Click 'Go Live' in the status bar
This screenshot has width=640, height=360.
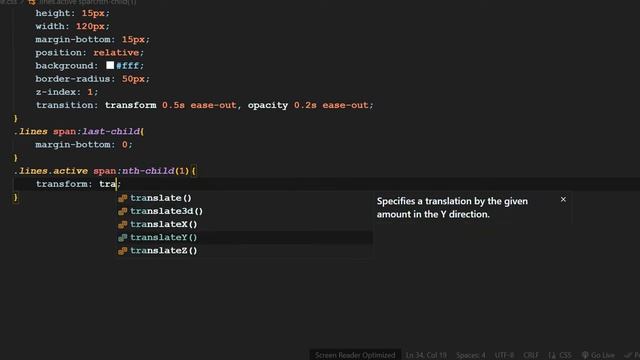pyautogui.click(x=598, y=355)
